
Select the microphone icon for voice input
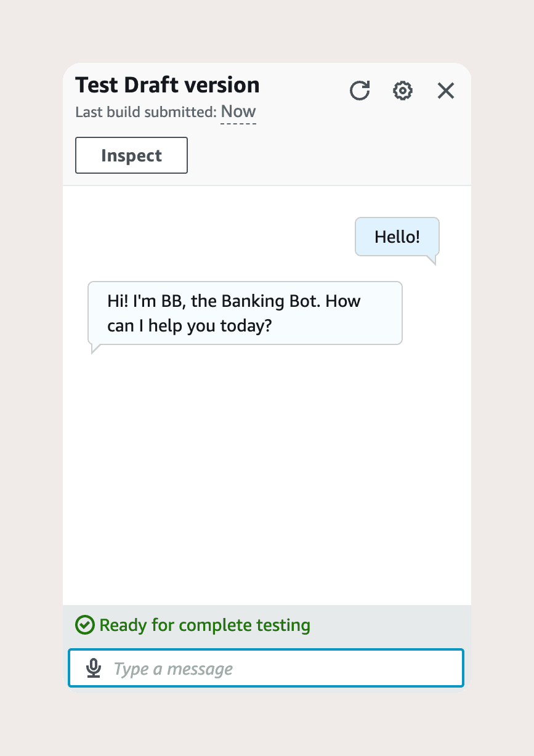[93, 668]
